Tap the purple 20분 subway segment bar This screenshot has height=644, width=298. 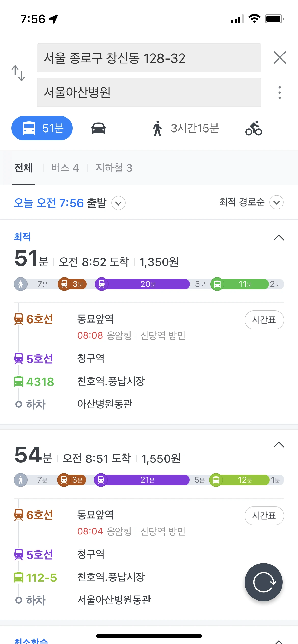pyautogui.click(x=148, y=284)
